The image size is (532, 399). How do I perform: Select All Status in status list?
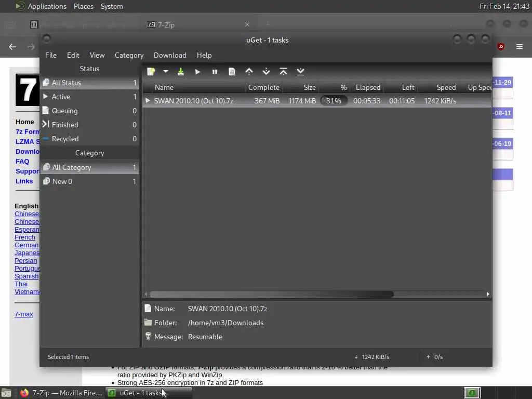click(89, 83)
